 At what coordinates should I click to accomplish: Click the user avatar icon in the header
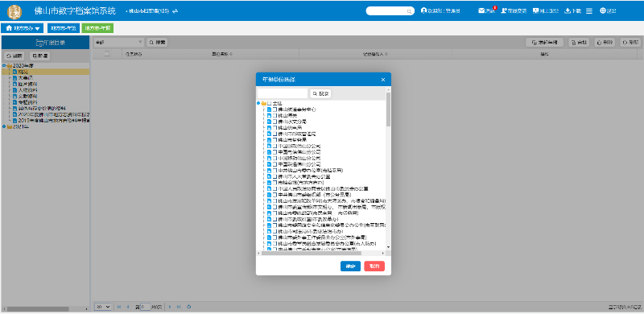424,10
